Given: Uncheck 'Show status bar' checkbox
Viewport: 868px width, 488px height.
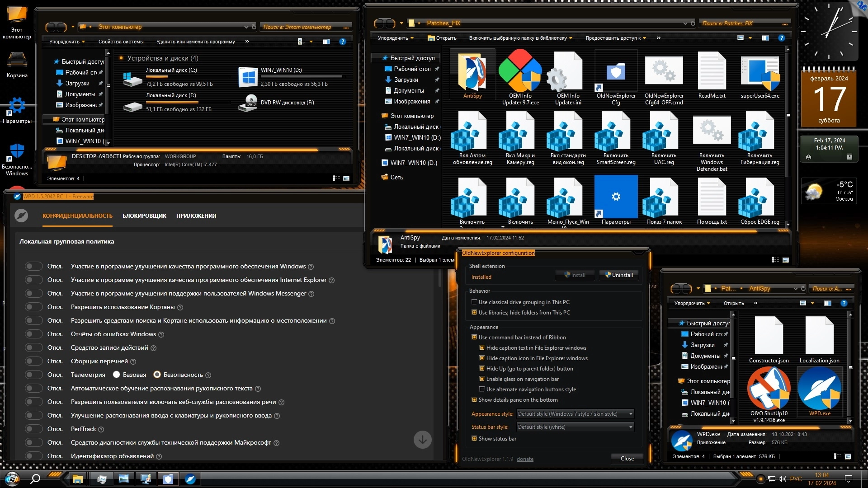Looking at the screenshot, I should pos(474,438).
